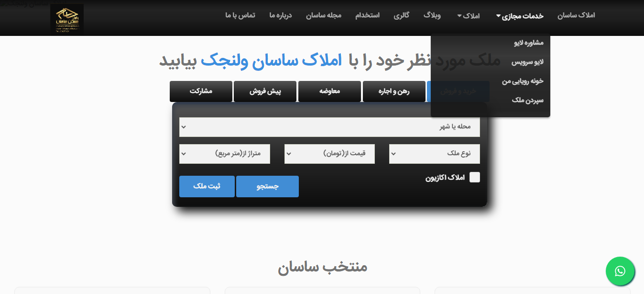Open the نوع ملک dropdown
The image size is (644, 294).
coord(434,154)
